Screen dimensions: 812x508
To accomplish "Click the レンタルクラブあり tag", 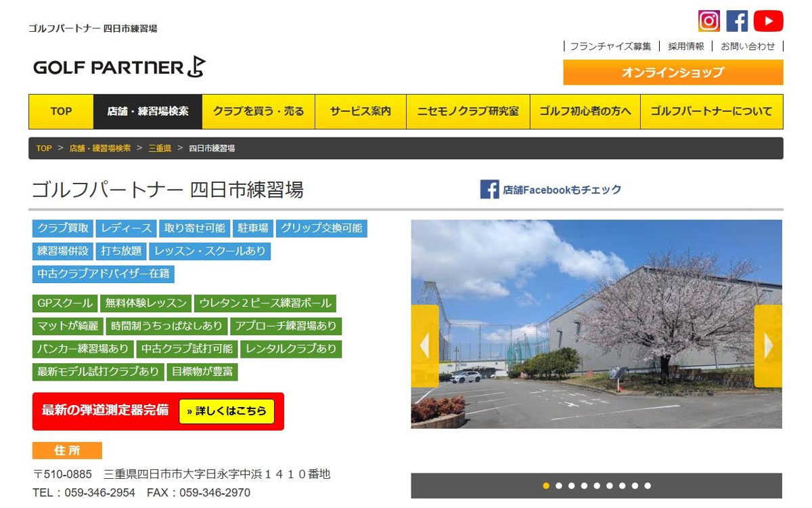I will click(291, 350).
